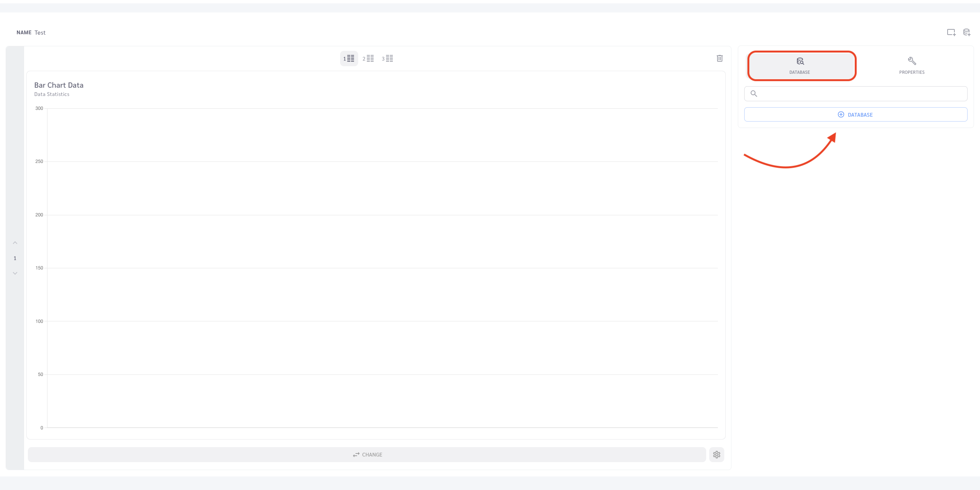Click the plus circle icon beside Database
This screenshot has width=980, height=490.
pos(841,114)
